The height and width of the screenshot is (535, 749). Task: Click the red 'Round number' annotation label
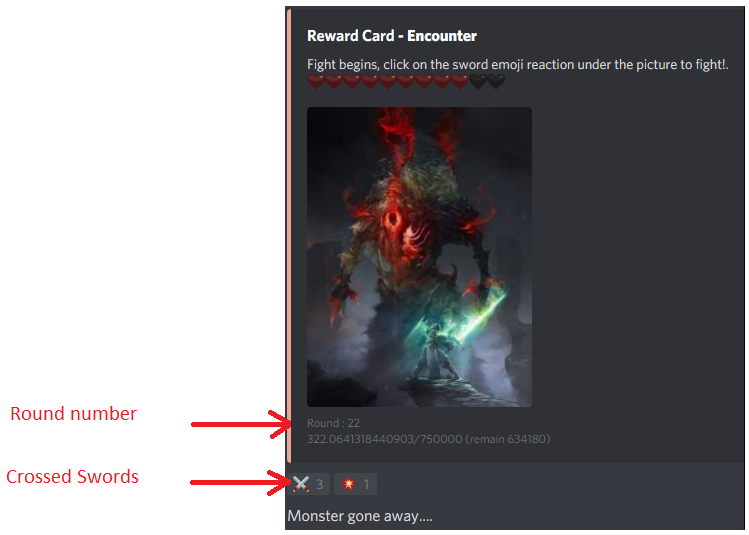pos(74,414)
